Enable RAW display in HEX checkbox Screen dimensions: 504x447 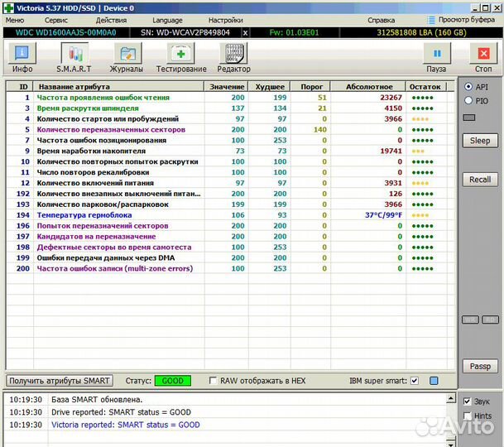[214, 381]
